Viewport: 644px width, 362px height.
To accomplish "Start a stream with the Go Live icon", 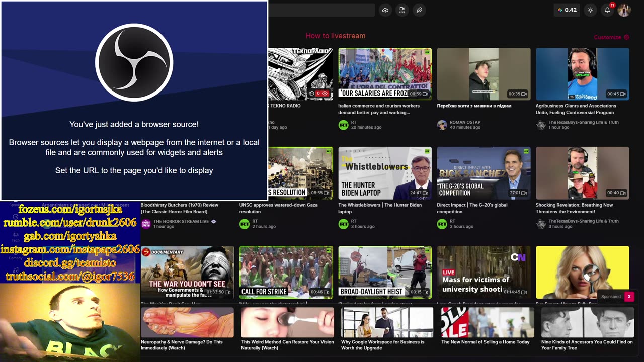I will [x=402, y=10].
